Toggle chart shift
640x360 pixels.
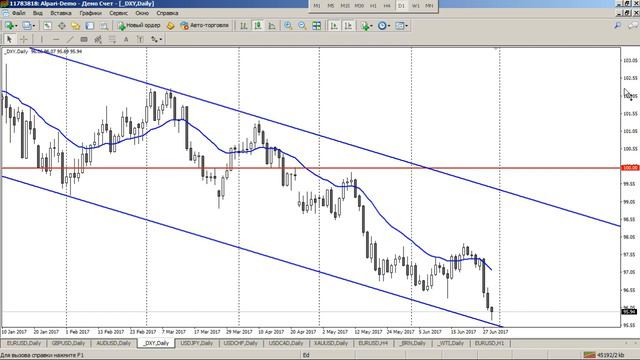[348, 26]
